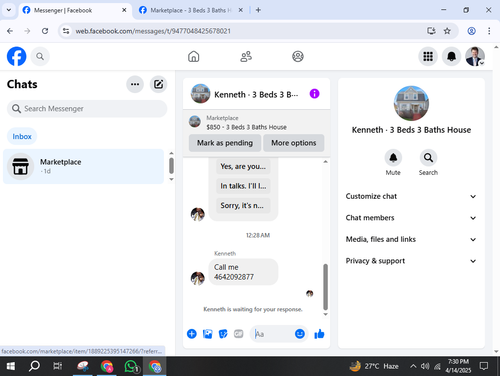The height and width of the screenshot is (376, 500).
Task: Open Chrome three-dot menu
Action: point(489,31)
